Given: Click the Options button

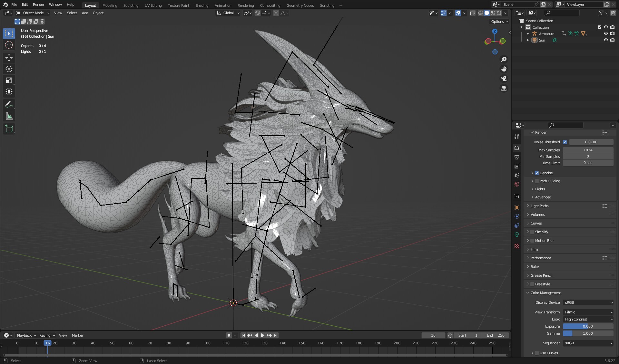Looking at the screenshot, I should click(499, 22).
